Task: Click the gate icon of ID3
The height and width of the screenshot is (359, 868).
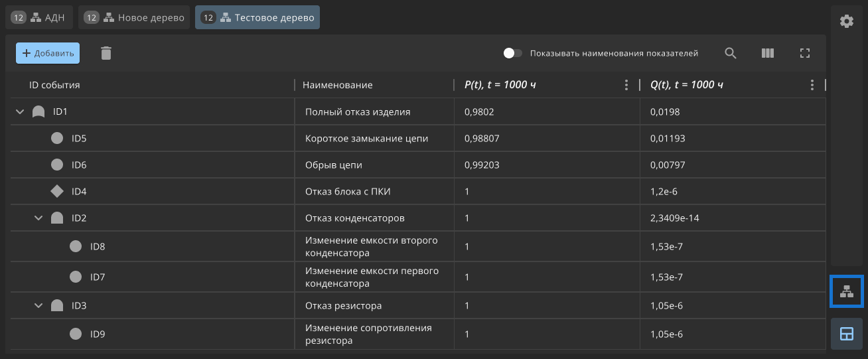Action: (57, 305)
